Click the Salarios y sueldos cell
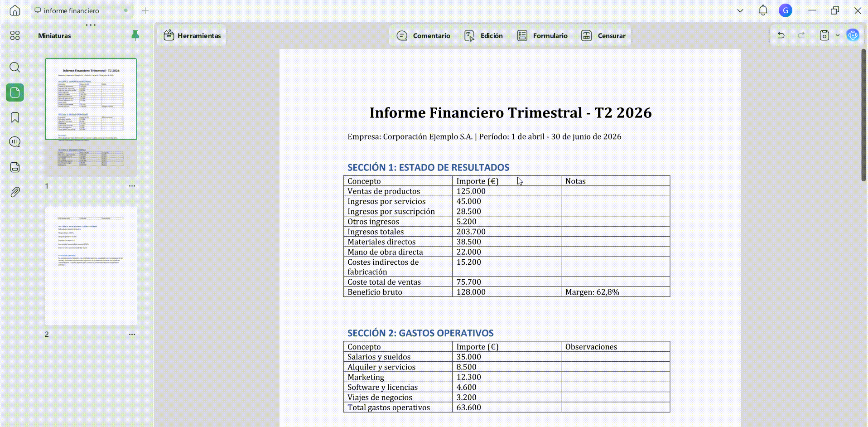The image size is (868, 427). coord(398,357)
